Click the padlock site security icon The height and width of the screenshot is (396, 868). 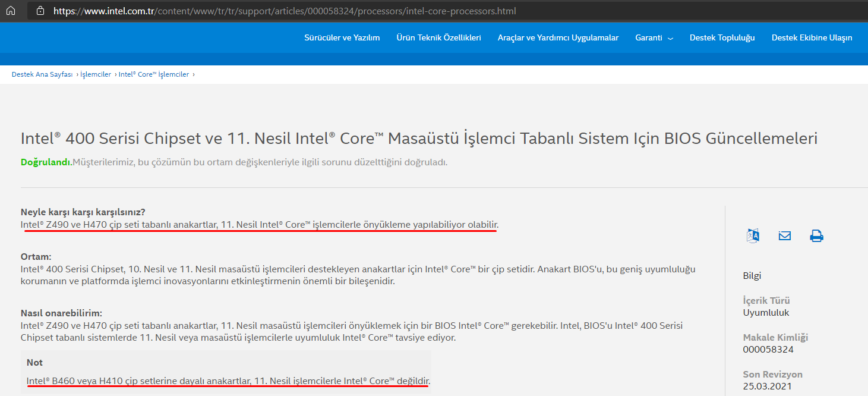(40, 11)
